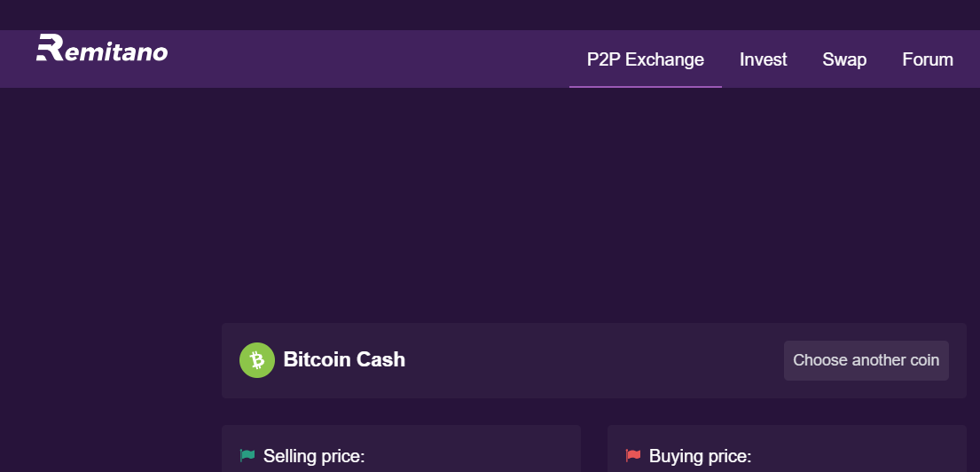Click the Remitano logo

(x=102, y=48)
